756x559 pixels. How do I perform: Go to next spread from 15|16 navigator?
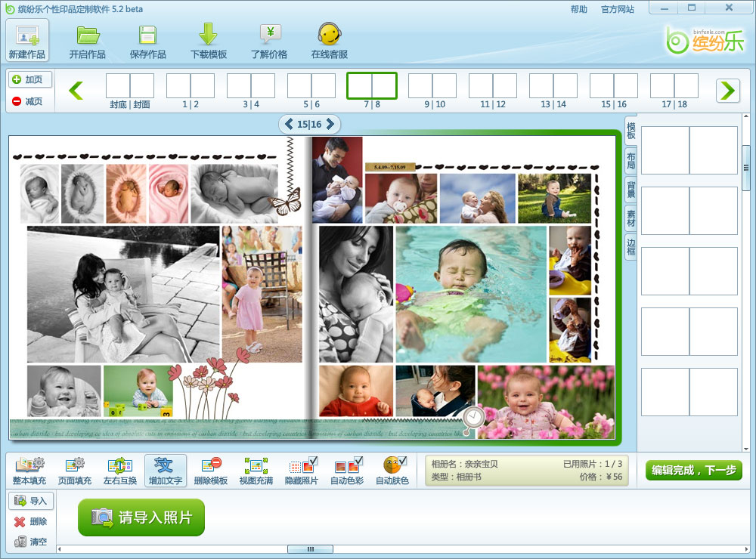pos(331,124)
